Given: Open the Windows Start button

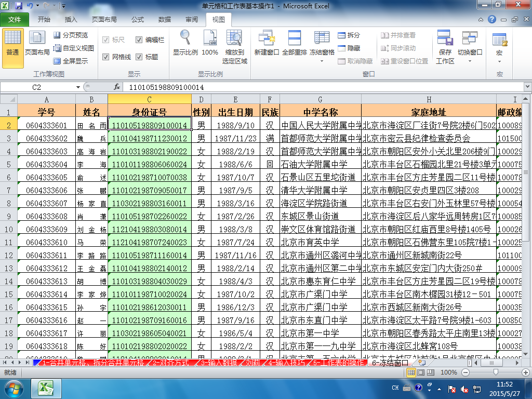Looking at the screenshot, I should (x=14, y=389).
